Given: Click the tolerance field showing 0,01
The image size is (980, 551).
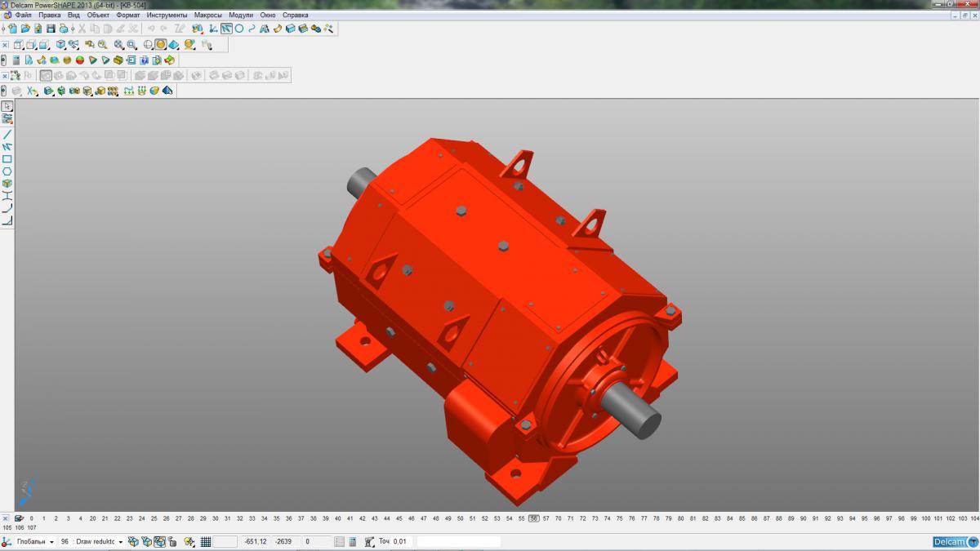Looking at the screenshot, I should click(x=400, y=542).
